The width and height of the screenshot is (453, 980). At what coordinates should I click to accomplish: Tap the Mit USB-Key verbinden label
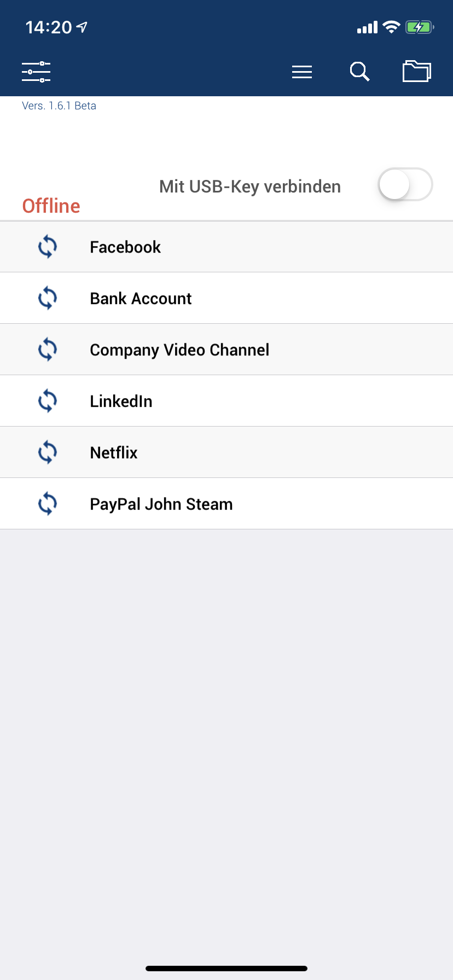tap(250, 186)
